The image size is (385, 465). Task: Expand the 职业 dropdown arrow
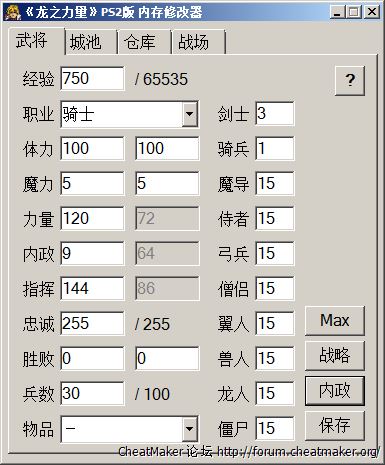[x=189, y=114]
